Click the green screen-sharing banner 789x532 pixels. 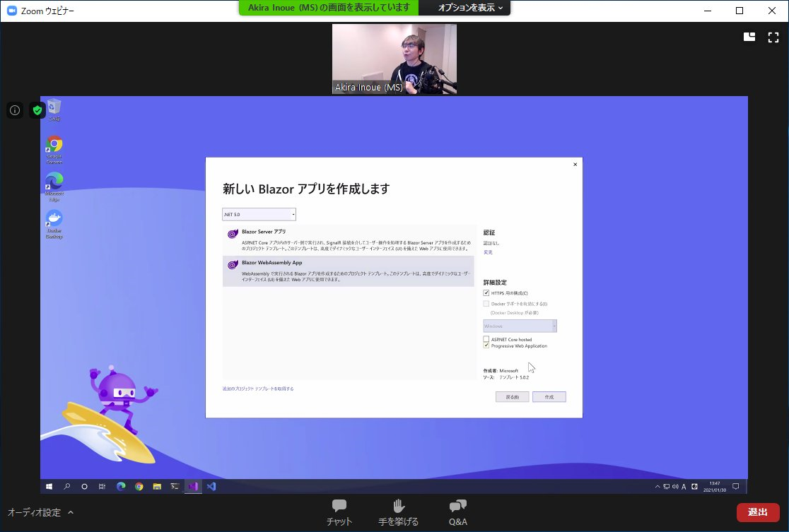pos(329,8)
